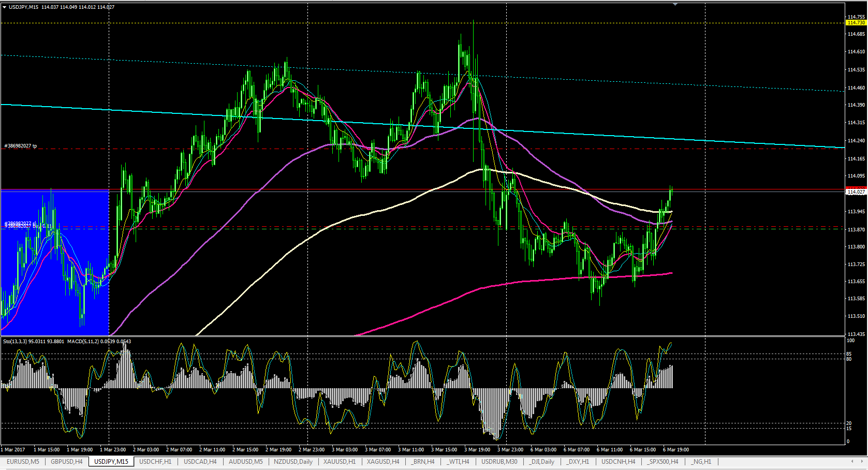The image size is (868, 470).
Task: Open the one-click trading triangle beside USDJPY,M15
Action: click(x=4, y=7)
